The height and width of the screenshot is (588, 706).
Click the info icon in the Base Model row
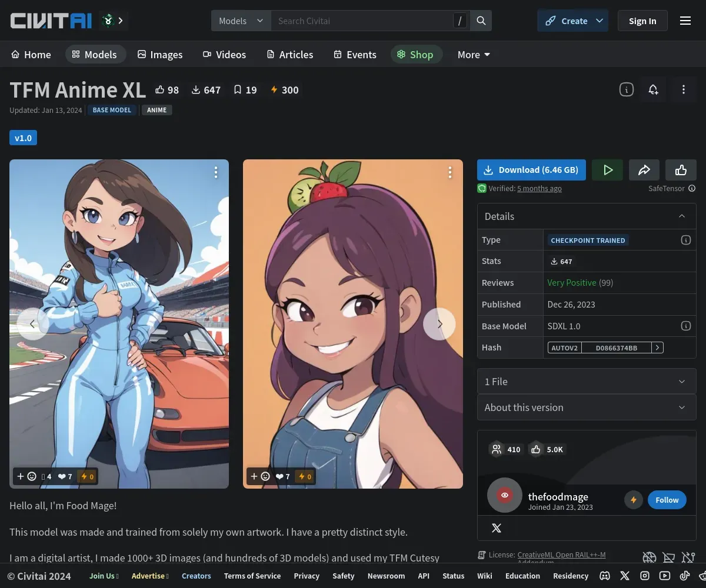[x=685, y=326]
